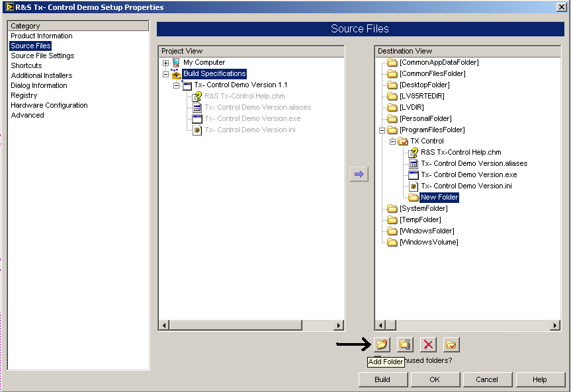Click the OK button
571x392 pixels.
point(435,379)
